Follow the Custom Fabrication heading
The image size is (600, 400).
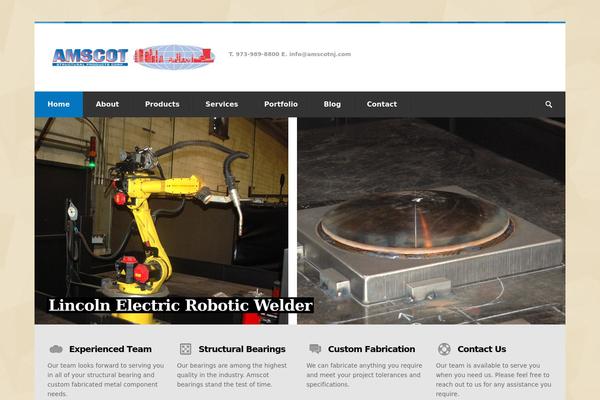click(372, 349)
